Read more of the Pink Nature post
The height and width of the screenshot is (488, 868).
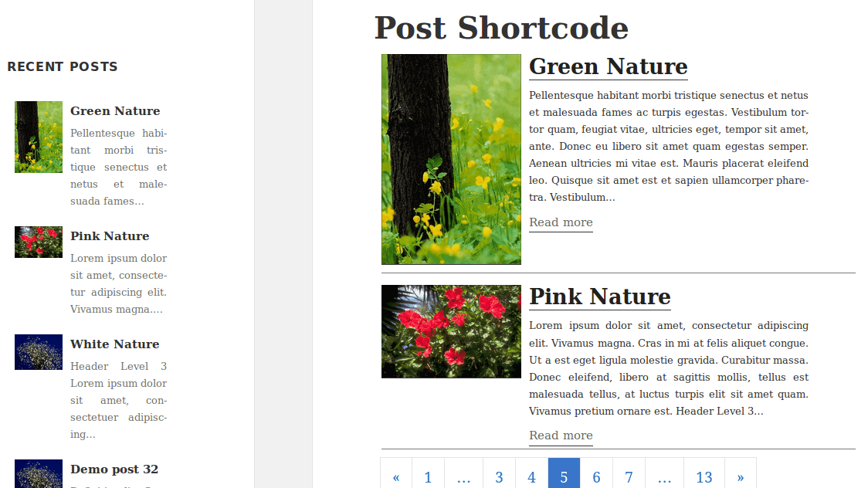coord(561,435)
